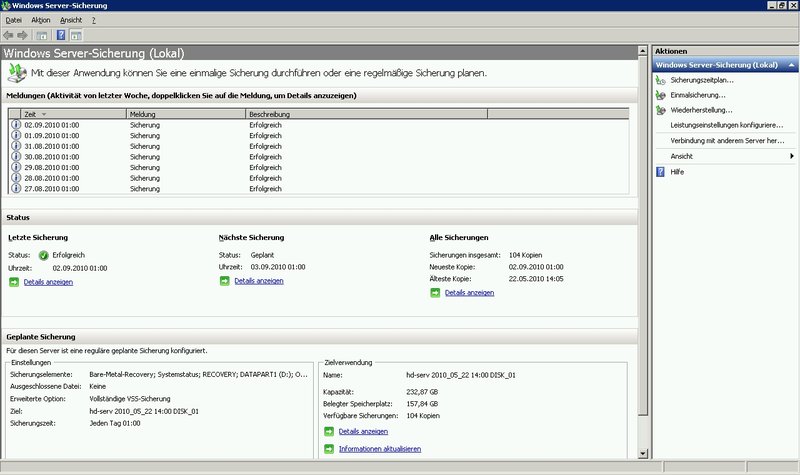Image resolution: width=800 pixels, height=475 pixels.
Task: Click the info icon for 31.08.2010 message
Action: click(x=16, y=146)
